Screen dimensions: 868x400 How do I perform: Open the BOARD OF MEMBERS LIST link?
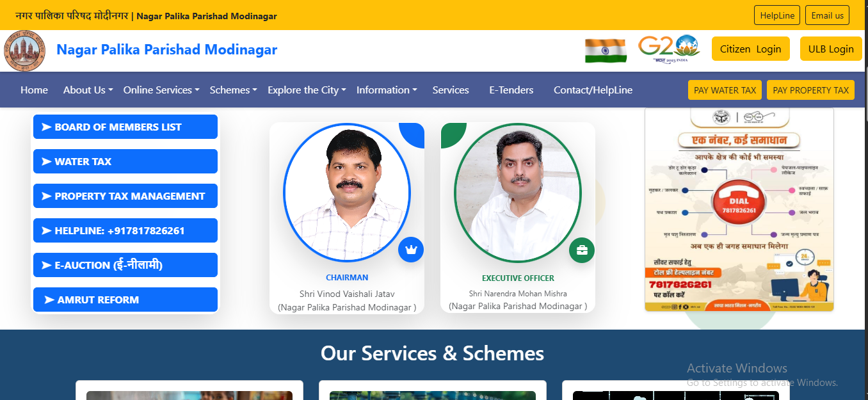[125, 127]
